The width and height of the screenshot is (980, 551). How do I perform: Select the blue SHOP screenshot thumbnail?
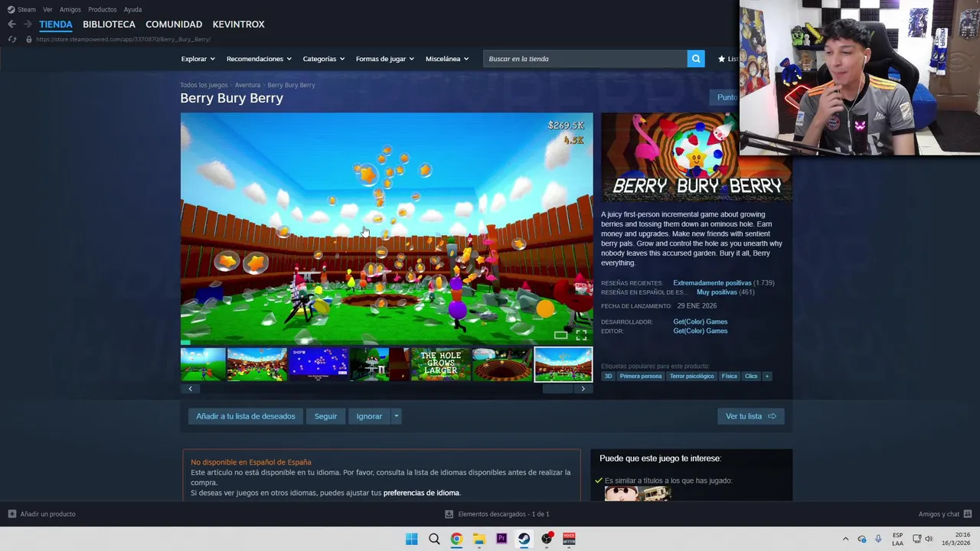318,364
